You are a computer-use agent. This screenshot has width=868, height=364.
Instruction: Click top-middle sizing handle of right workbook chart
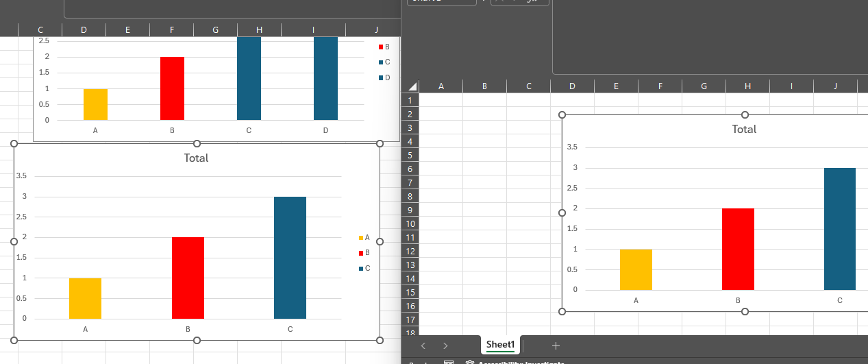(x=745, y=114)
